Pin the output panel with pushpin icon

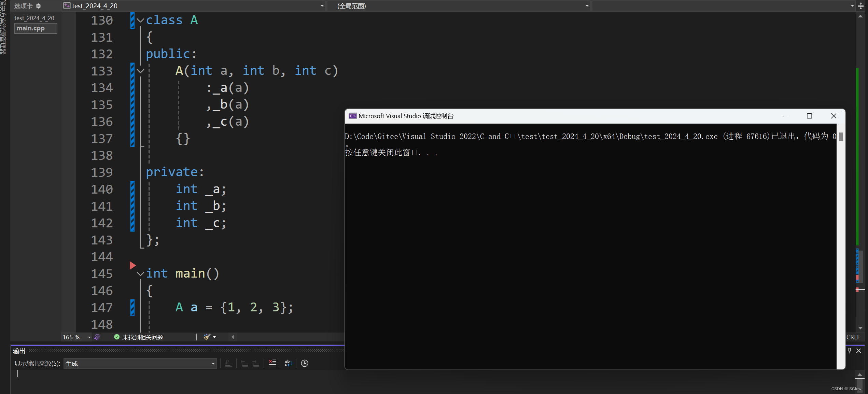click(x=850, y=351)
